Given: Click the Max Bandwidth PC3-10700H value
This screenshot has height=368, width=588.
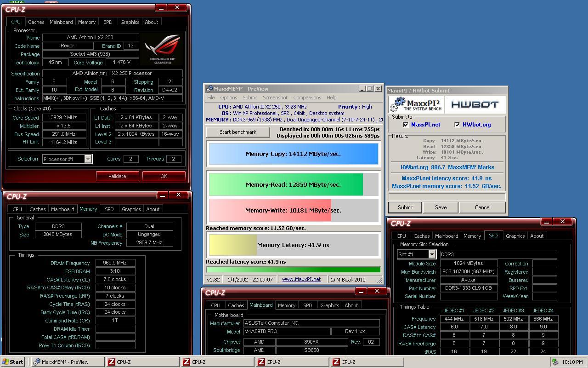Looking at the screenshot, I should tap(468, 272).
